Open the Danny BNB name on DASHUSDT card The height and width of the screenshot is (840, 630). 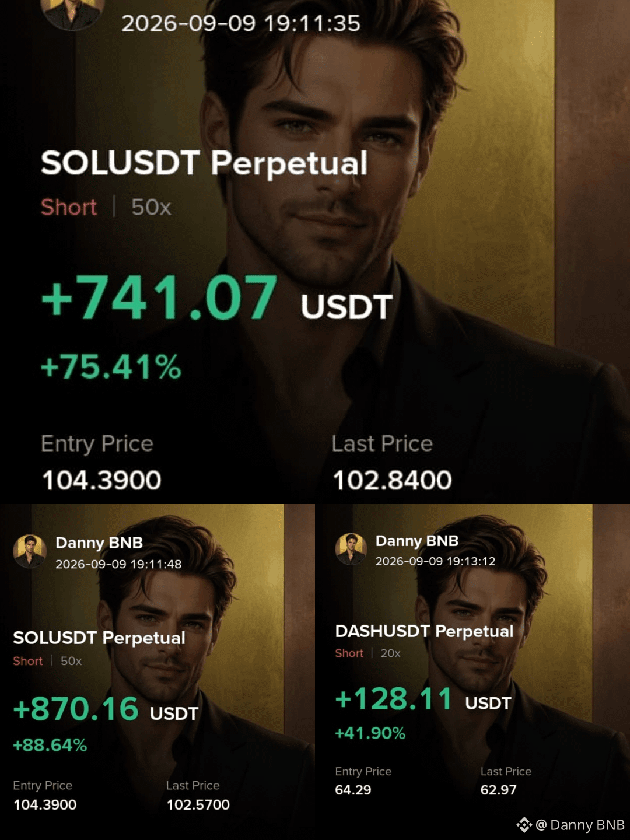click(x=417, y=541)
